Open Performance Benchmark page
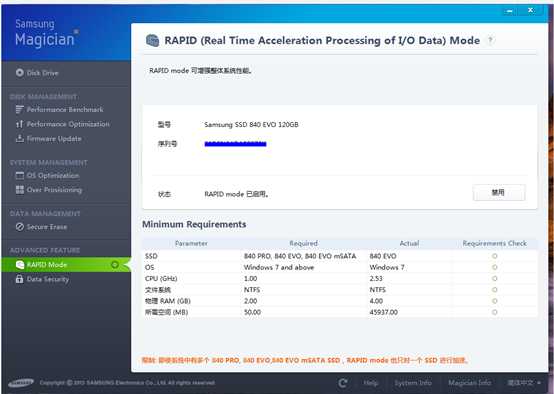This screenshot has width=554, height=394. point(60,110)
